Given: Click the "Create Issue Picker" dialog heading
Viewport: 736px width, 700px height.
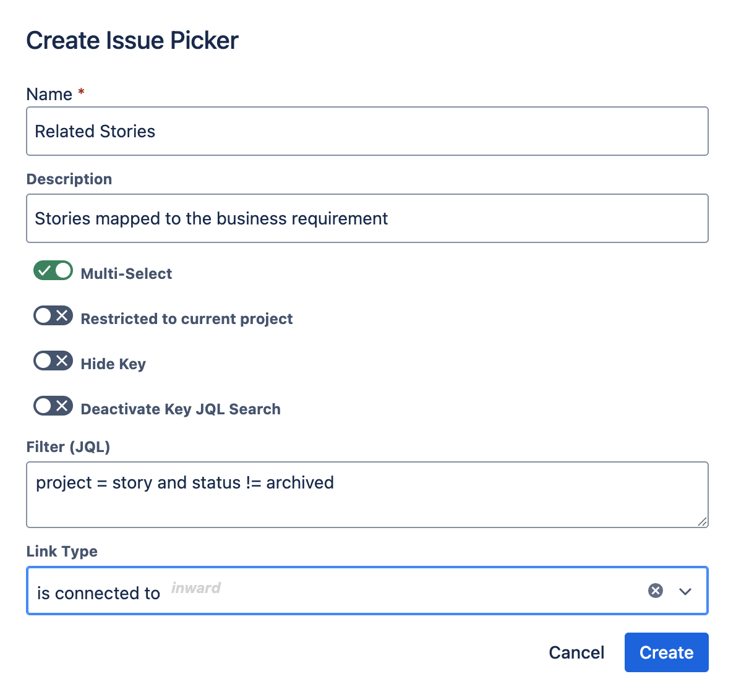Looking at the screenshot, I should (x=132, y=41).
